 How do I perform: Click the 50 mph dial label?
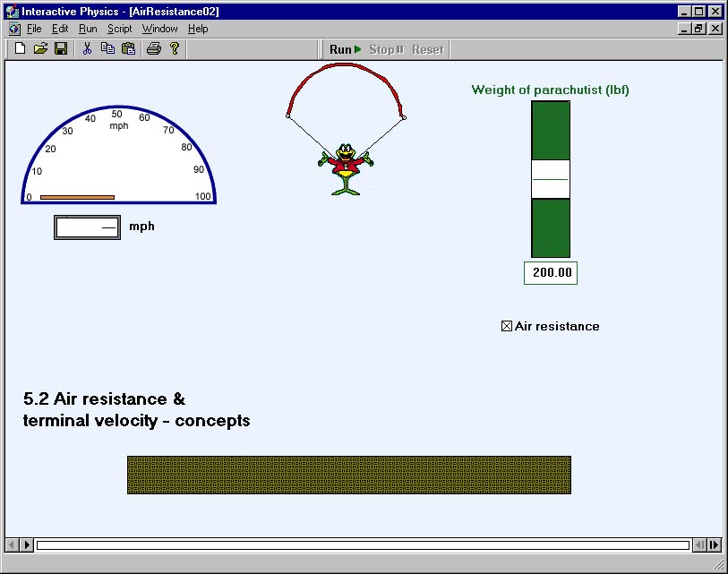(117, 114)
